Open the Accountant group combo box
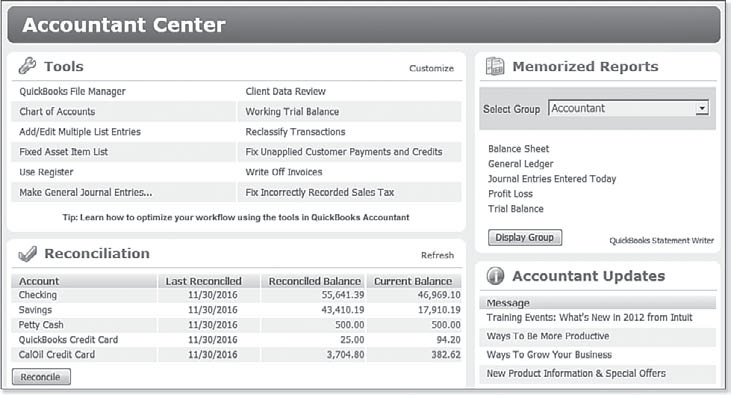The width and height of the screenshot is (731, 395). click(x=628, y=108)
